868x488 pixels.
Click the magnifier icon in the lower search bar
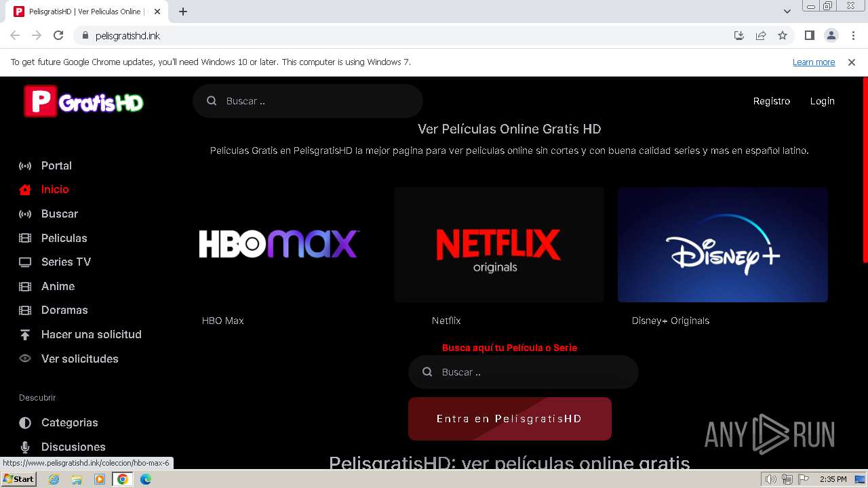(x=427, y=372)
